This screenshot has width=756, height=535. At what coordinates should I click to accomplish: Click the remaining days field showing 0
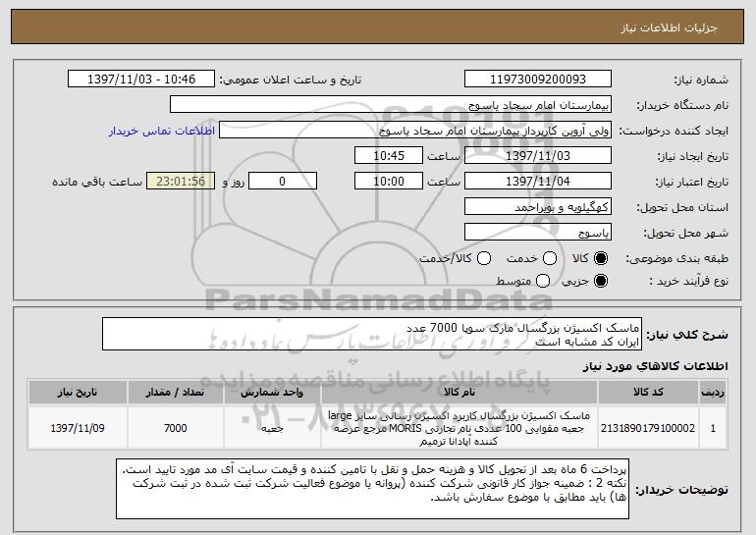click(283, 182)
